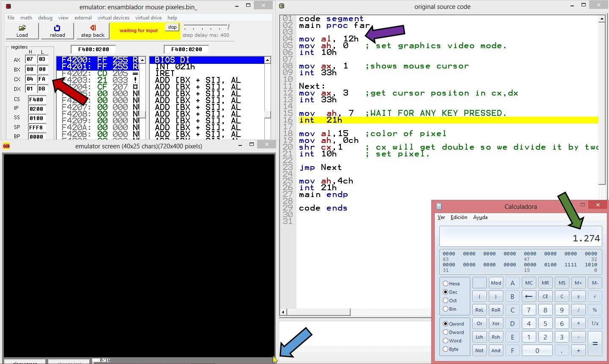Click the equals button in calculator

tap(595, 344)
